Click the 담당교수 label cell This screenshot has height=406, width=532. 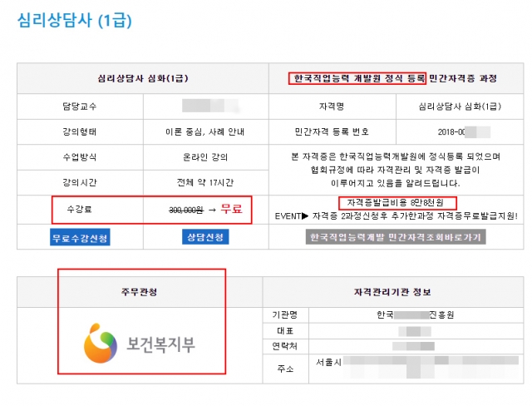pyautogui.click(x=80, y=106)
